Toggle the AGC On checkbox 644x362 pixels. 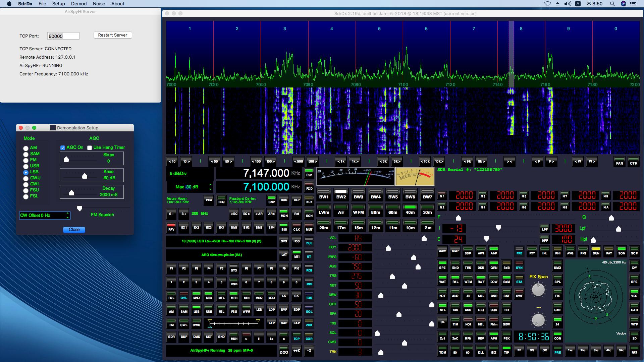63,147
